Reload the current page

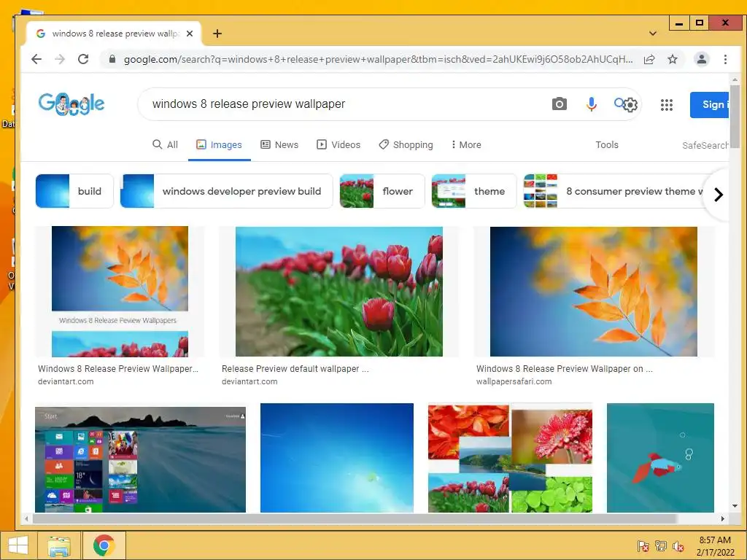tap(83, 59)
